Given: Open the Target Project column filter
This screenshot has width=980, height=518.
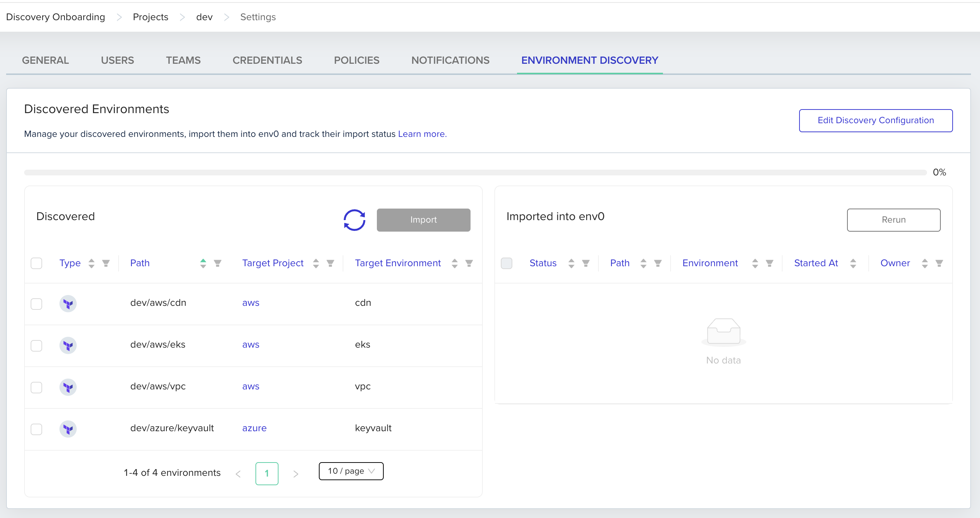Looking at the screenshot, I should point(330,263).
